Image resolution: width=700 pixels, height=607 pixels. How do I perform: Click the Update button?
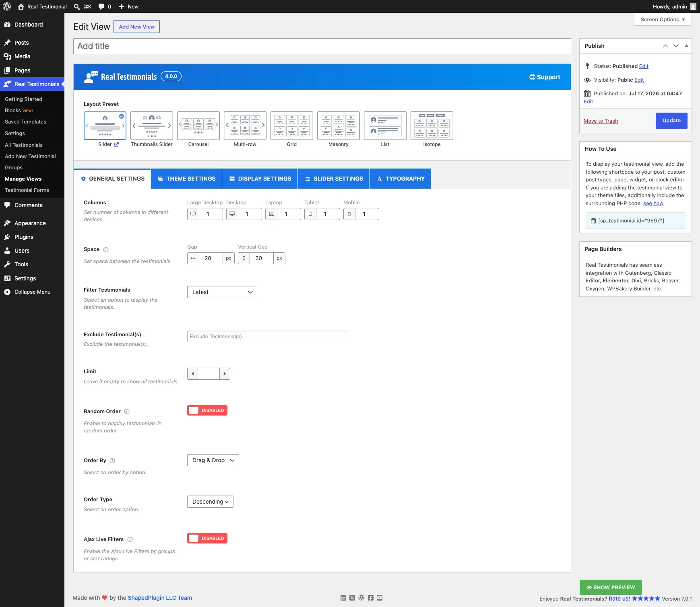[671, 121]
